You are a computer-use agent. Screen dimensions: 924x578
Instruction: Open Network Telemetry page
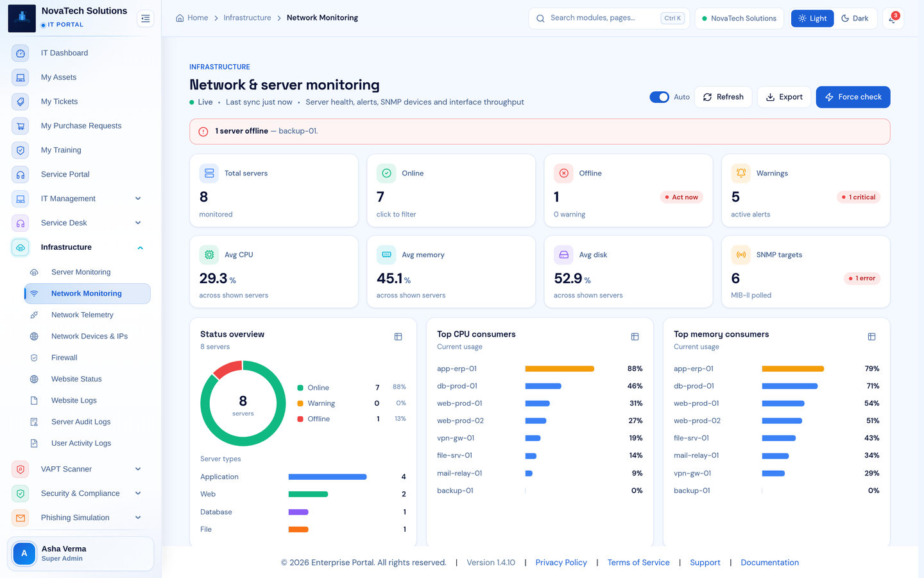pos(87,315)
